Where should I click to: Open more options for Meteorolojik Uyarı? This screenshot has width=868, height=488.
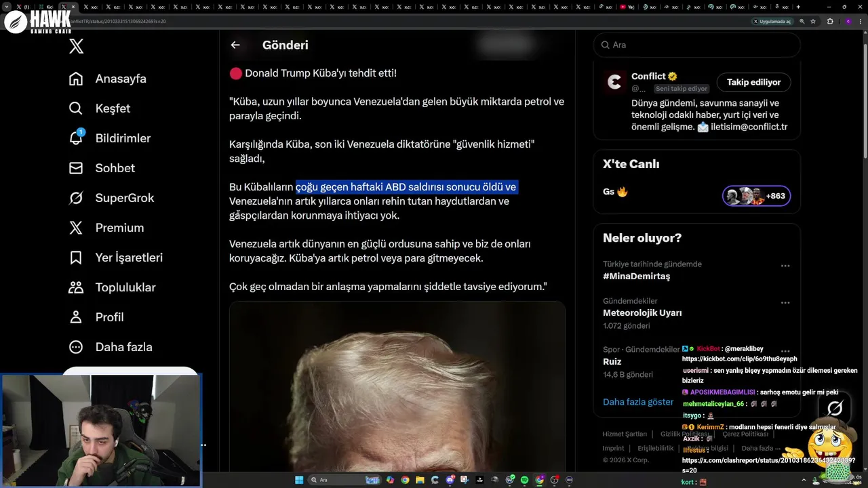pos(785,302)
